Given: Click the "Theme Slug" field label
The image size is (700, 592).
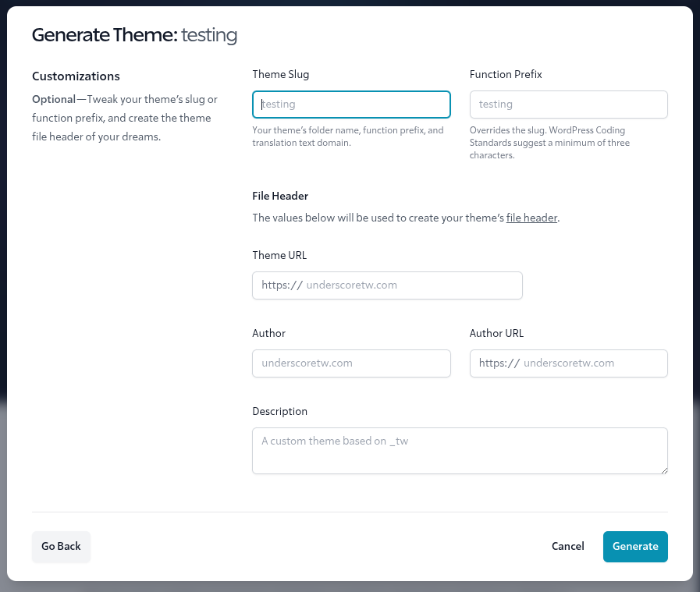Looking at the screenshot, I should tap(280, 75).
